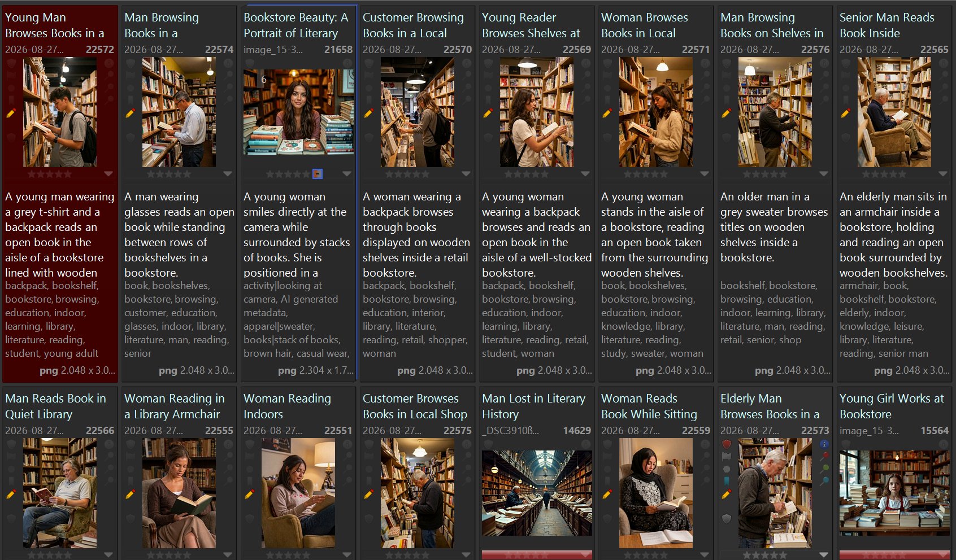Toggle the blue pin on Elderly Man Browses Books tile

click(825, 481)
